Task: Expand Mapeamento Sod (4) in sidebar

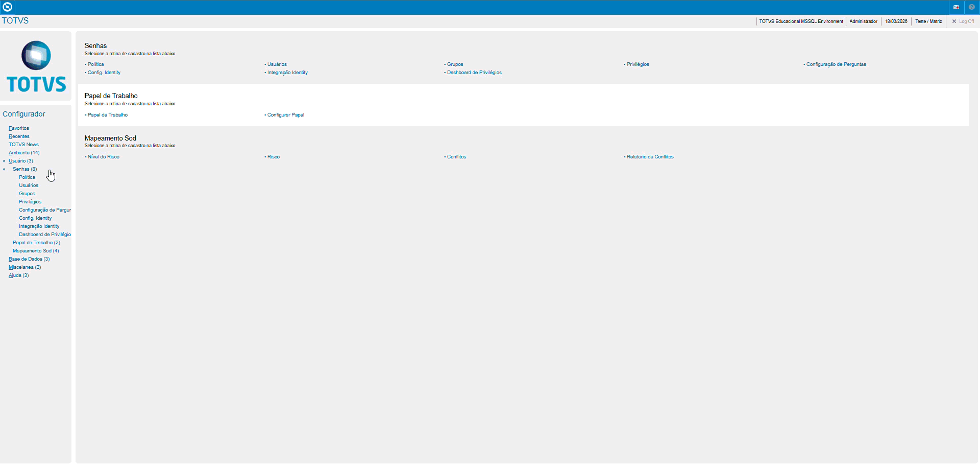Action: (x=36, y=251)
